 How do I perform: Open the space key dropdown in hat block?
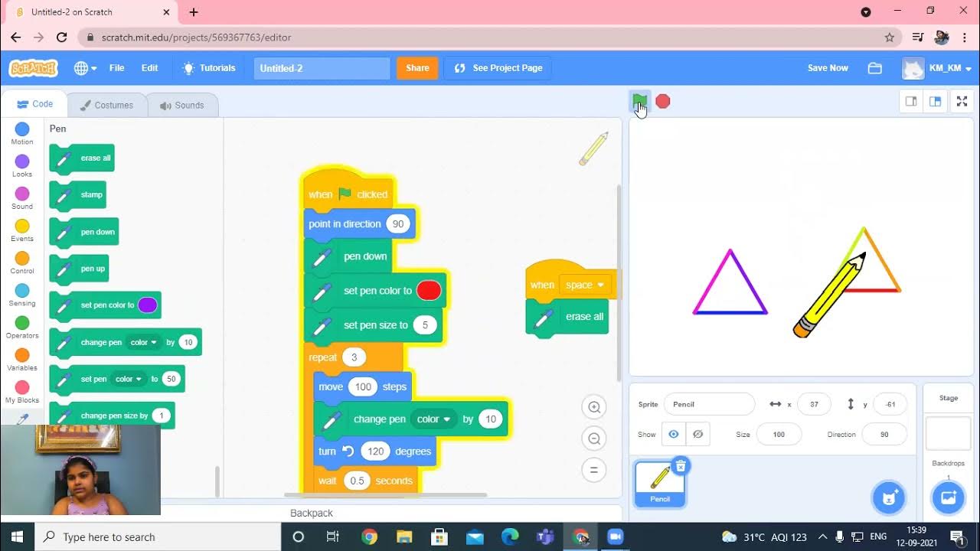coord(585,285)
